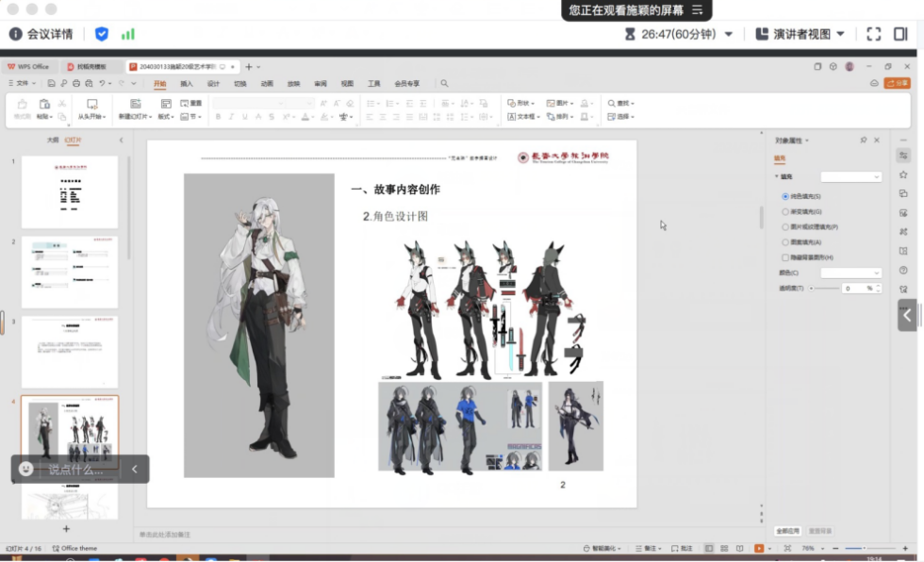The image size is (924, 562).
Task: Select the 图案填充(A) radio button
Action: click(x=785, y=242)
